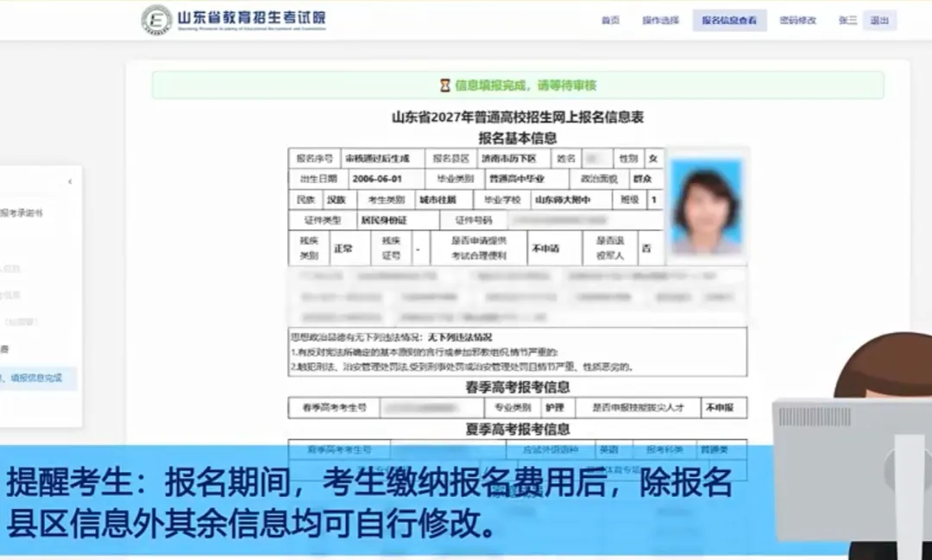Click the 费 sidebar item

(5, 349)
